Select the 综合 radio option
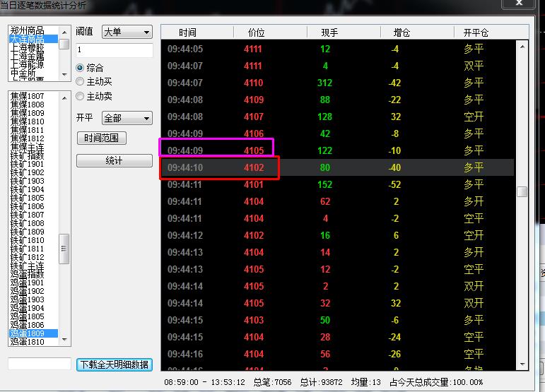This screenshot has width=545, height=392. pos(81,68)
